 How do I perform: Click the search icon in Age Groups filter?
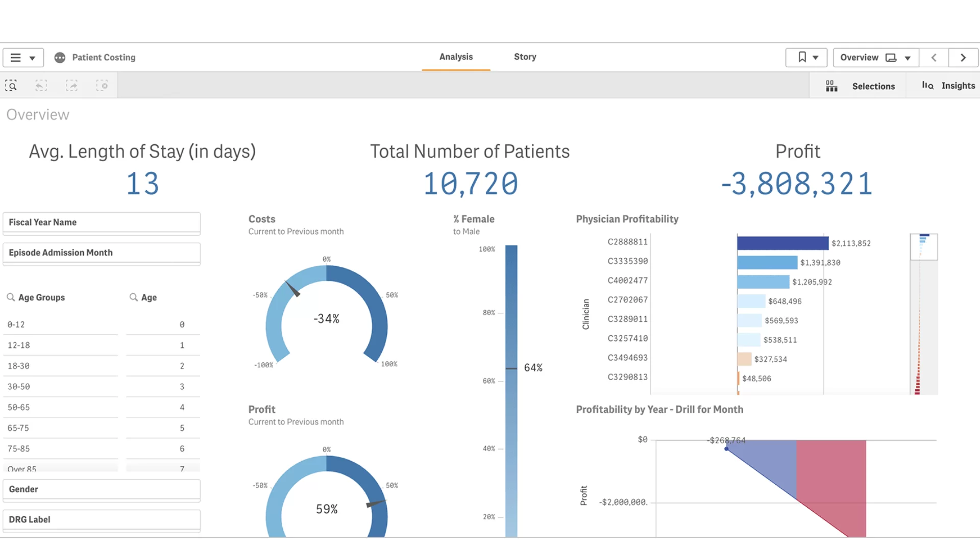click(x=11, y=297)
